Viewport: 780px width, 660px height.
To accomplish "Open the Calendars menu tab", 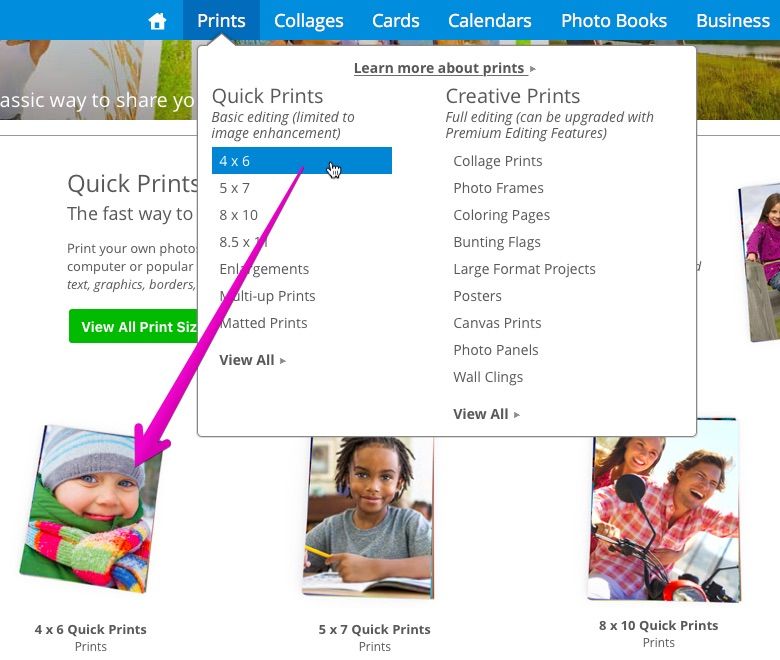I will click(x=489, y=21).
